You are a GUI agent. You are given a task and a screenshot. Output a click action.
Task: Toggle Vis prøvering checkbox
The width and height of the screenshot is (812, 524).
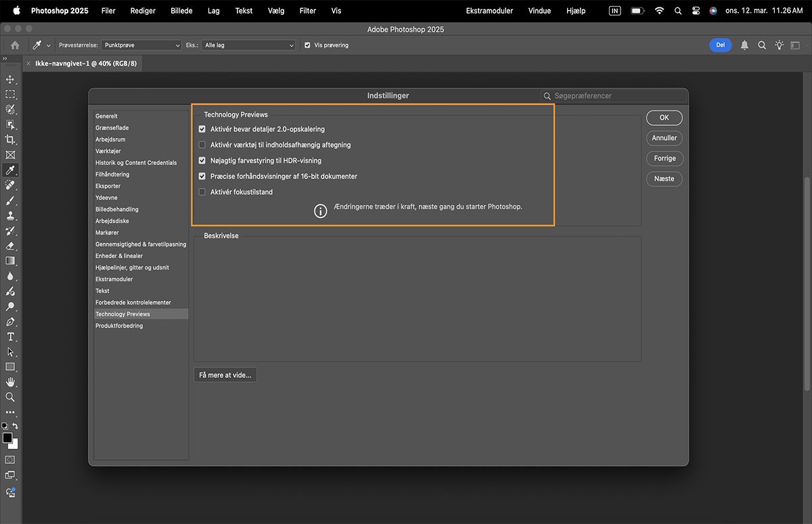[x=307, y=45]
